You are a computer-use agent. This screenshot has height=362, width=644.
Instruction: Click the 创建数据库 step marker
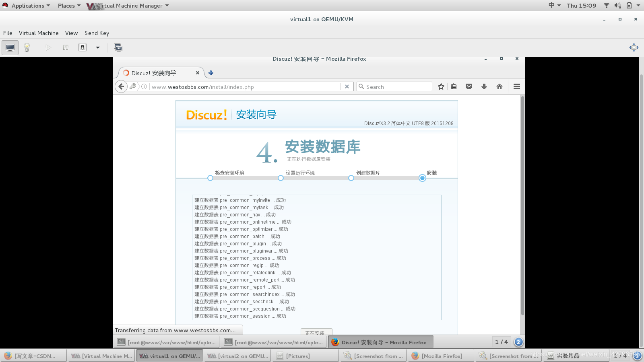coord(351,178)
